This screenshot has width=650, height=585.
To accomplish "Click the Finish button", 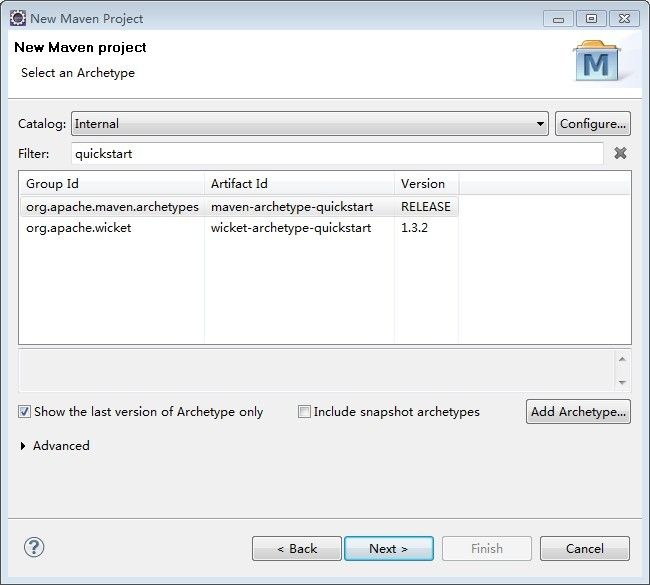I will (x=487, y=549).
